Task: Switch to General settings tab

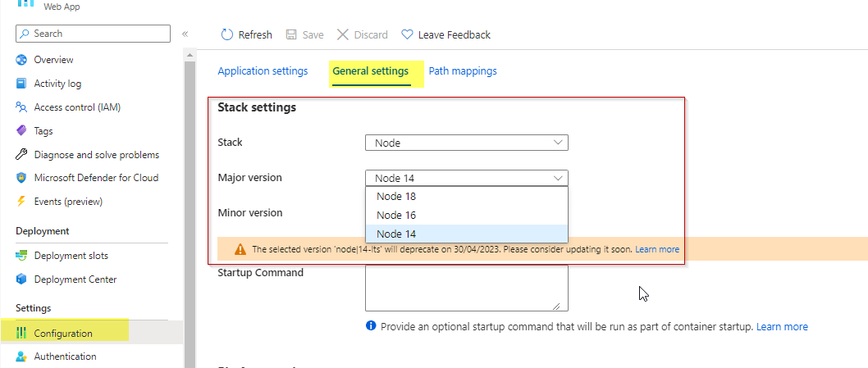Action: coord(370,70)
